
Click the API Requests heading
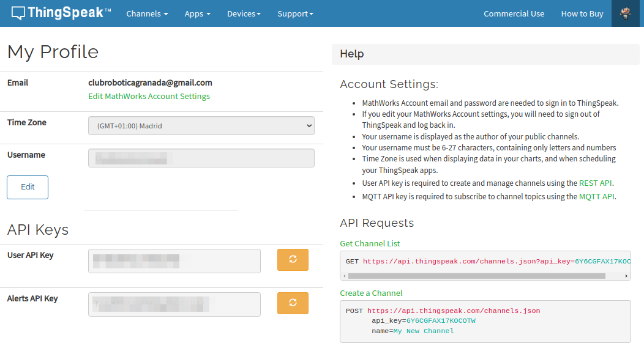click(x=376, y=223)
